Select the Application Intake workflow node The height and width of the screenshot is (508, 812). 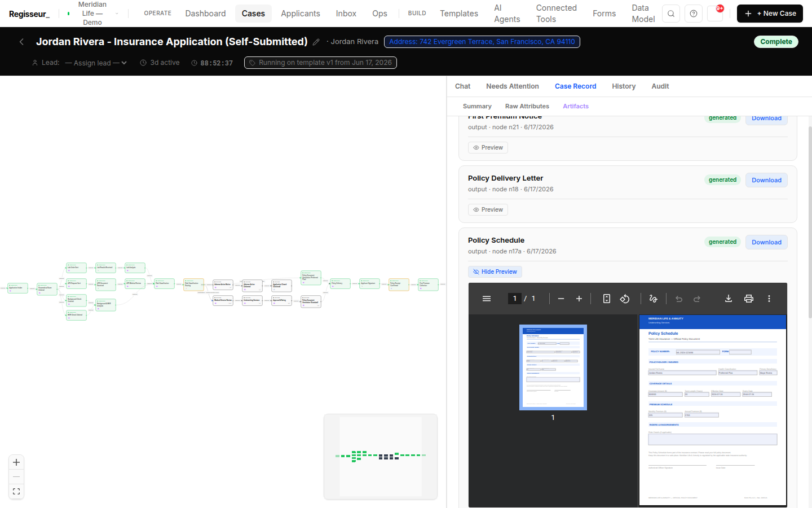pos(17,288)
